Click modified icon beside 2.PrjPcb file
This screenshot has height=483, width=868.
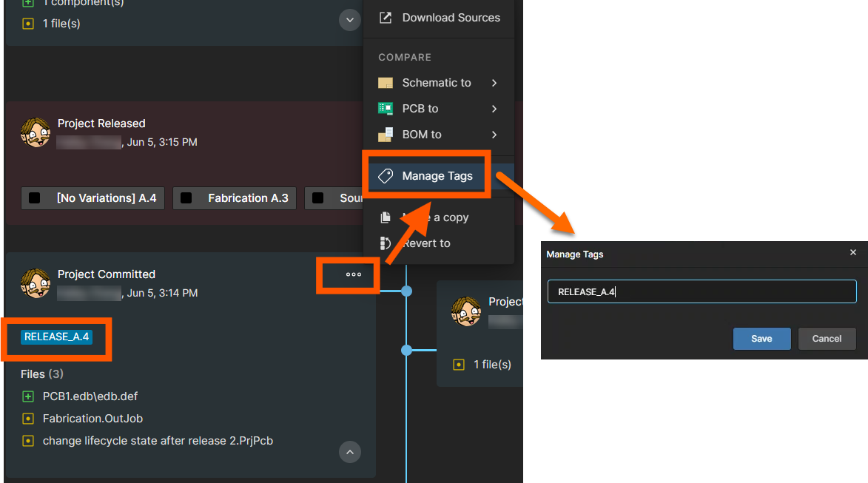point(27,441)
